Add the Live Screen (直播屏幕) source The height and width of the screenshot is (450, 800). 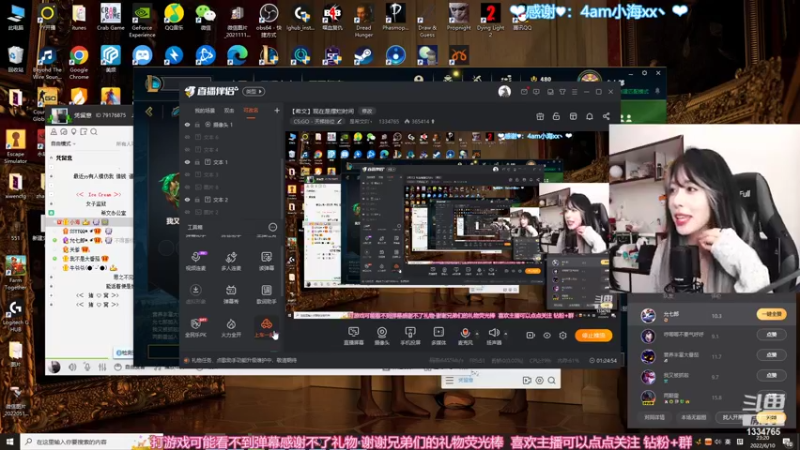(x=353, y=336)
